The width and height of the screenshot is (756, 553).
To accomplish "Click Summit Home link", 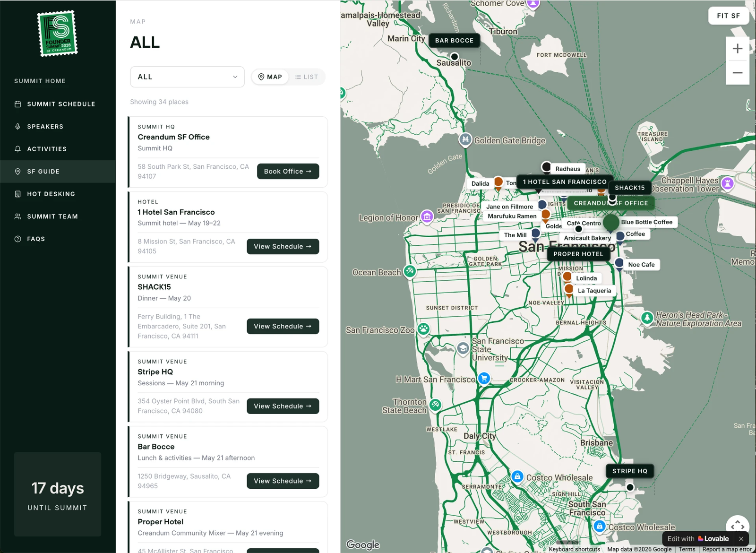I will (40, 81).
